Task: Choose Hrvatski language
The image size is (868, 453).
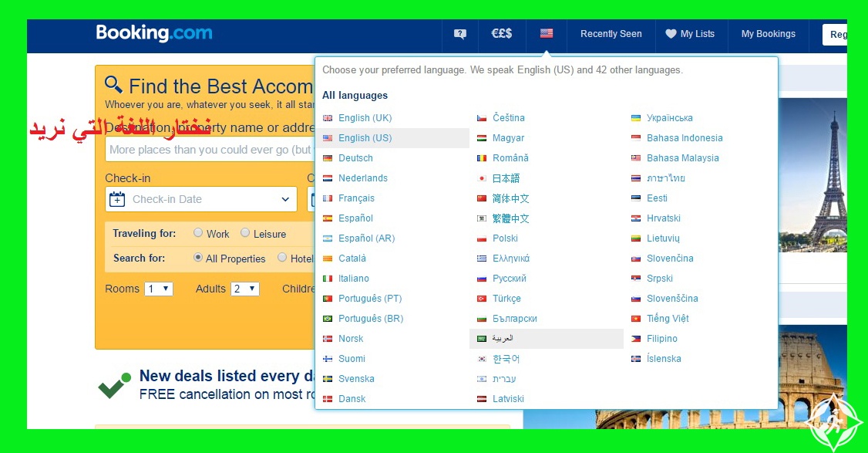Action: (664, 218)
